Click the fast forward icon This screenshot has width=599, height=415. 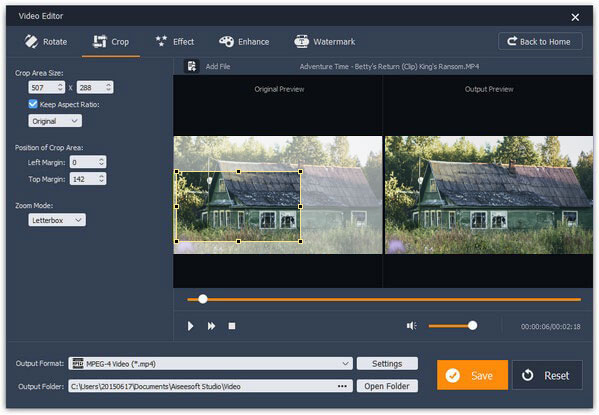[x=211, y=326]
